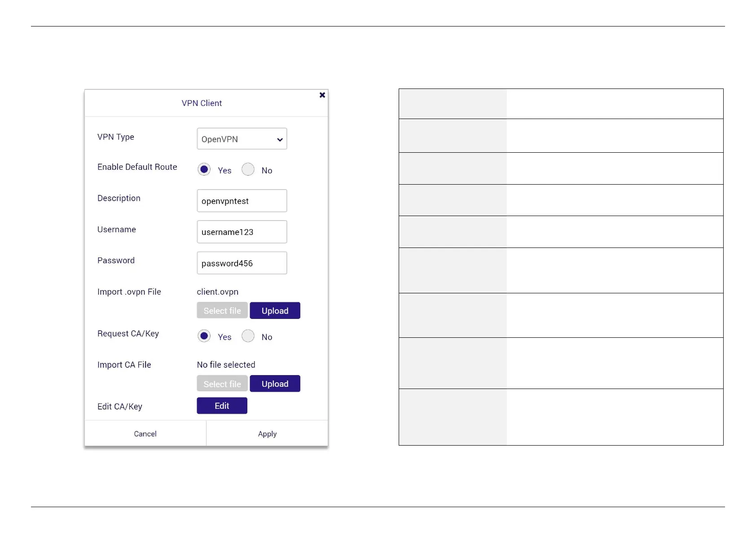Click the Edit CA/Key label

coord(120,407)
